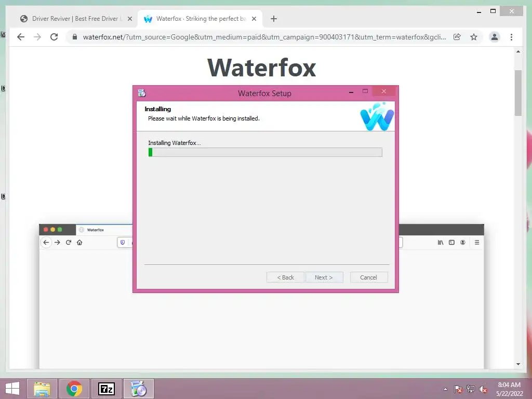
Task: Click the shield icon in mockup URL bar
Action: click(x=123, y=242)
